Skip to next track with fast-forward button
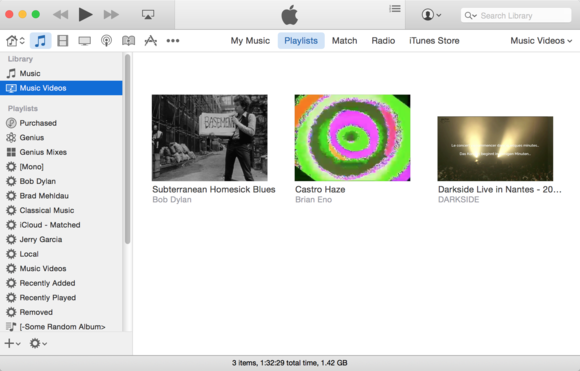Screen dimensions: 580x371 (111, 15)
